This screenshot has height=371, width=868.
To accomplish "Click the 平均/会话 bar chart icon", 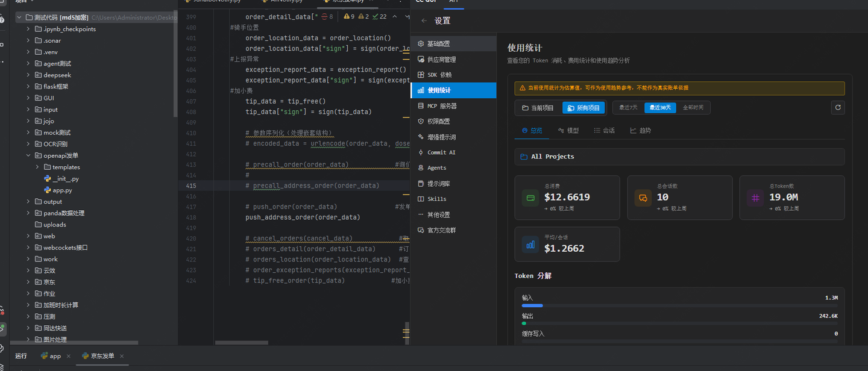I will 530,245.
